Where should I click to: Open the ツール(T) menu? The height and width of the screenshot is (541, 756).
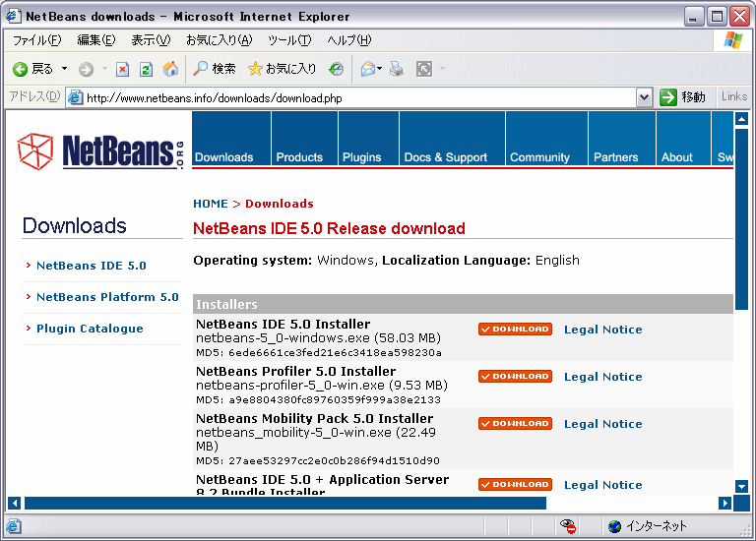(x=289, y=40)
